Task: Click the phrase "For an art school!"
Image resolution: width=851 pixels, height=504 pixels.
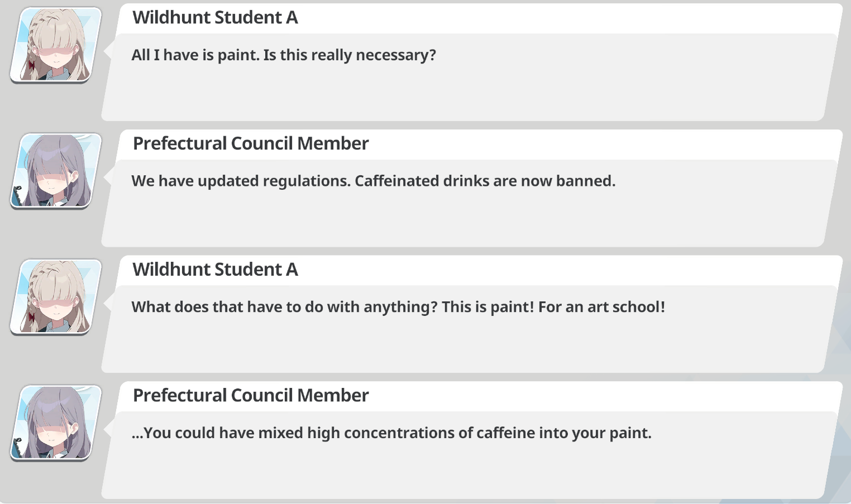Action: point(601,307)
